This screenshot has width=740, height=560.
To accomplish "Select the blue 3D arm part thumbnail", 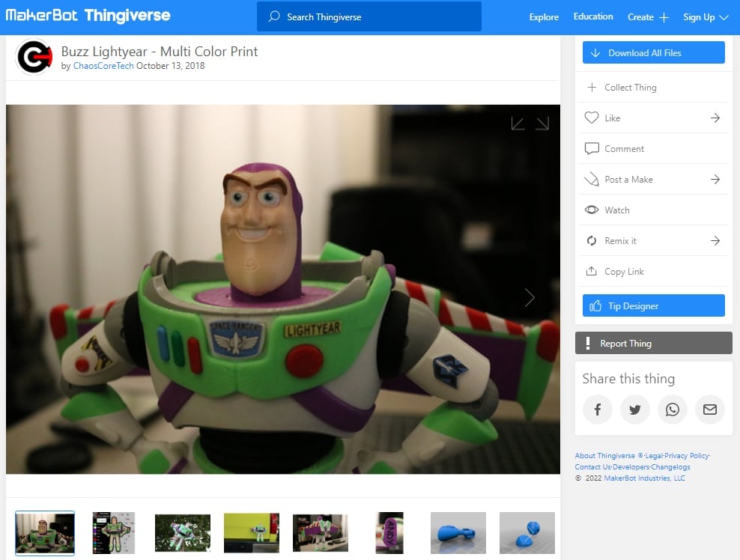I will pos(458,533).
